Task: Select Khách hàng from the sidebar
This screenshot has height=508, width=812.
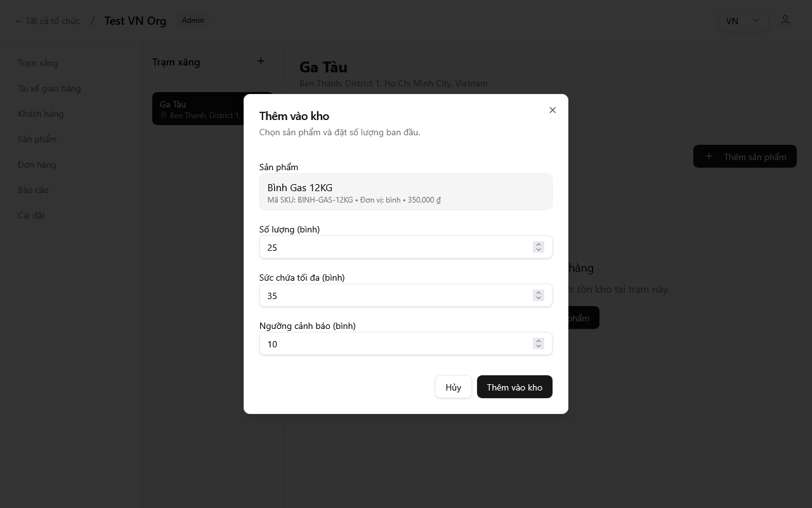Action: tap(41, 114)
